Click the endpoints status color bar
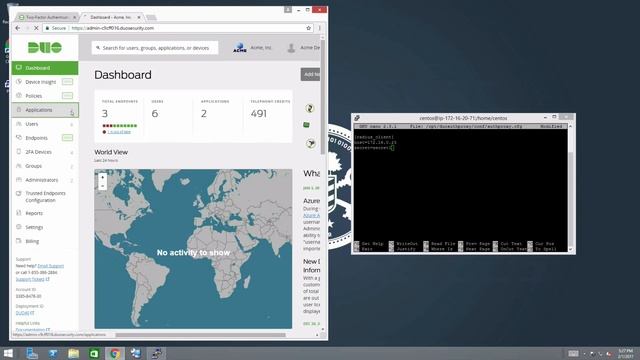Viewport: 640px width, 360px height. 120,126
